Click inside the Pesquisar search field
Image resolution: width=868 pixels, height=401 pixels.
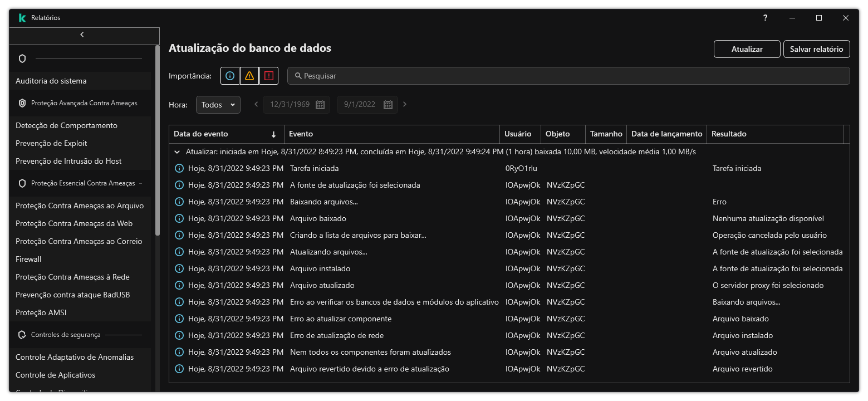[x=568, y=76]
